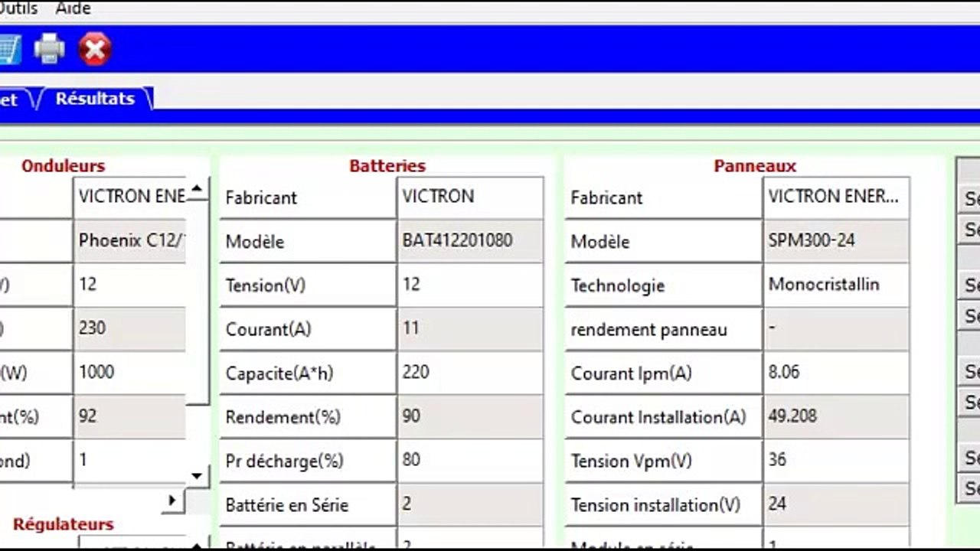Screen dimensions: 980x551
Task: Open the Outils menu
Action: point(18,9)
